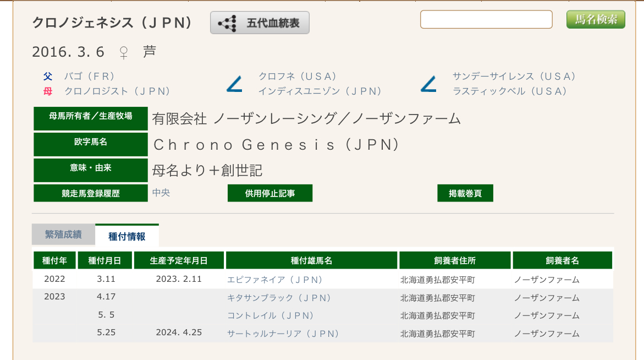This screenshot has width=644, height=360.
Task: Open stallion コントレイル (JPN) link
Action: pyautogui.click(x=271, y=315)
